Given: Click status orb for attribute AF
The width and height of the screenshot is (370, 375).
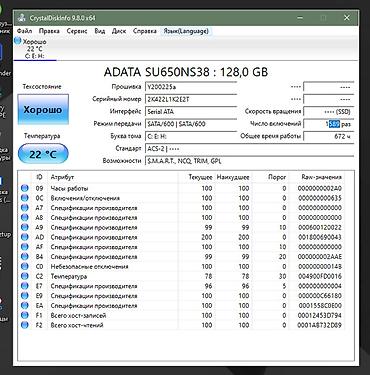Looking at the screenshot, I should (25, 247).
